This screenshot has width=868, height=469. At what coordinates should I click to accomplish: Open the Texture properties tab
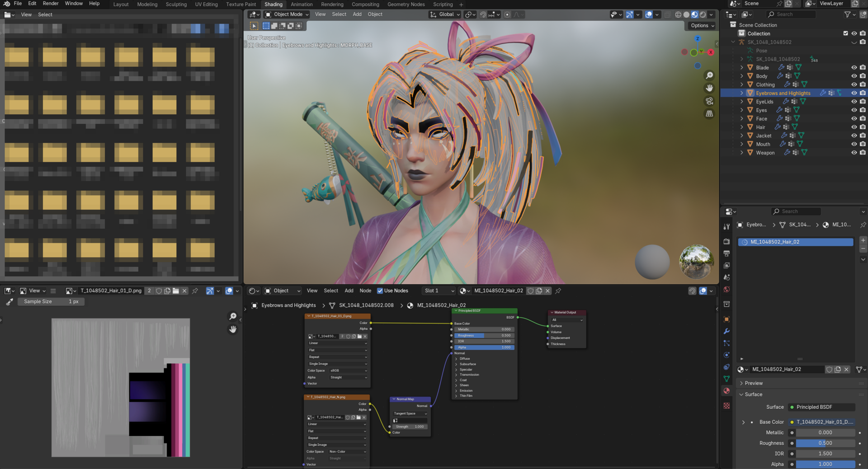click(726, 406)
